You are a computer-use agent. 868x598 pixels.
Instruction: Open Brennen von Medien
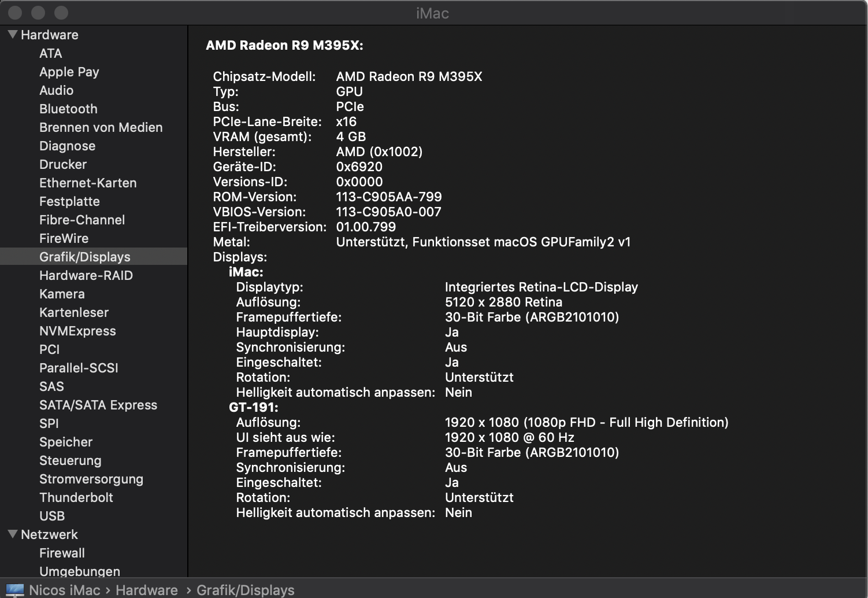click(x=101, y=127)
